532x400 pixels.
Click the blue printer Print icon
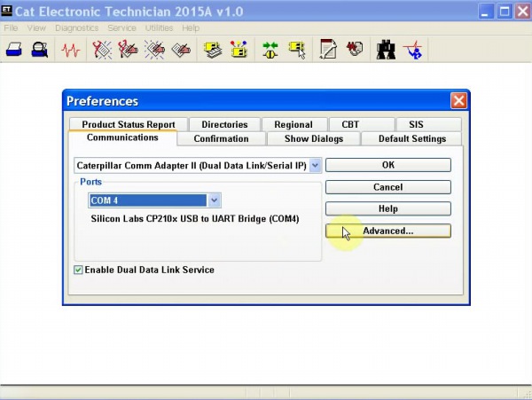tap(15, 50)
